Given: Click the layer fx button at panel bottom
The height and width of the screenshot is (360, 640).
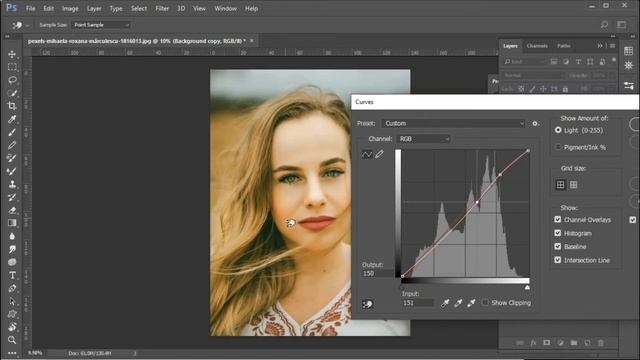Looking at the screenshot, I should pos(533,343).
